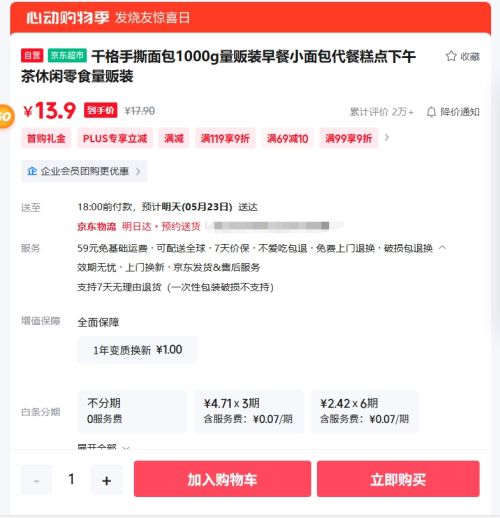This screenshot has height=518, width=500.
Task: Select the 1年变质换新 ¥1.00 warranty option
Action: [137, 350]
